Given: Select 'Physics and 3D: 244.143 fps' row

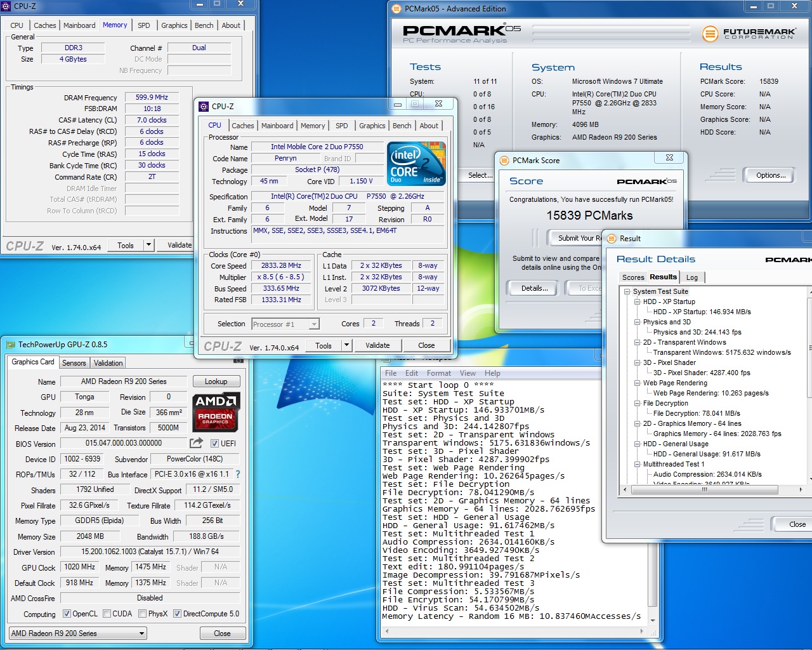Looking at the screenshot, I should pos(697,332).
